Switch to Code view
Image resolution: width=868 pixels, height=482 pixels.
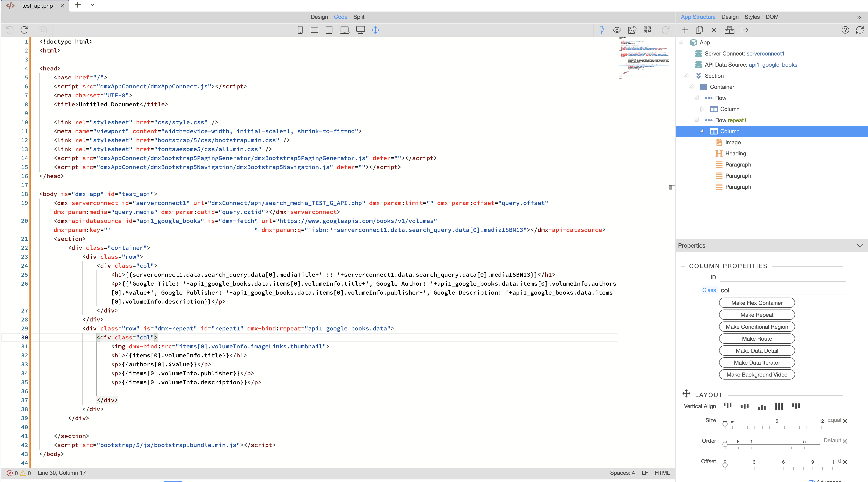pos(341,17)
